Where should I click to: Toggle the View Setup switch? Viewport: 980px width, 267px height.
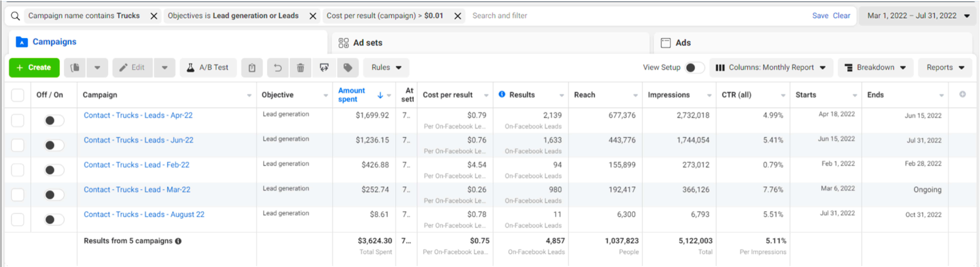pyautogui.click(x=694, y=68)
